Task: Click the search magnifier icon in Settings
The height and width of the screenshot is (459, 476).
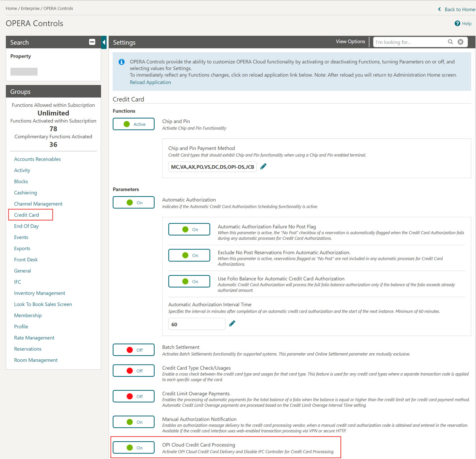Action: click(x=450, y=42)
